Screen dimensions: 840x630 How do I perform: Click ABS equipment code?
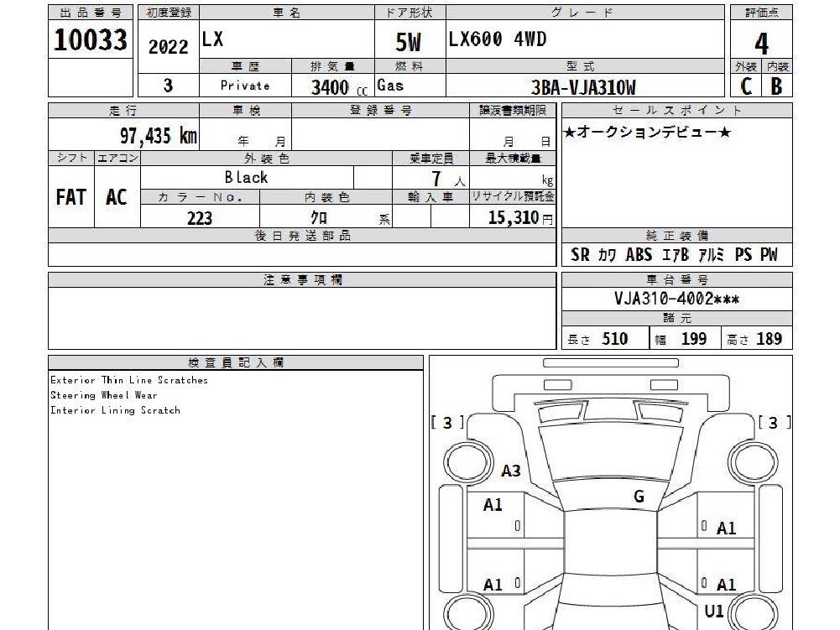tap(639, 255)
